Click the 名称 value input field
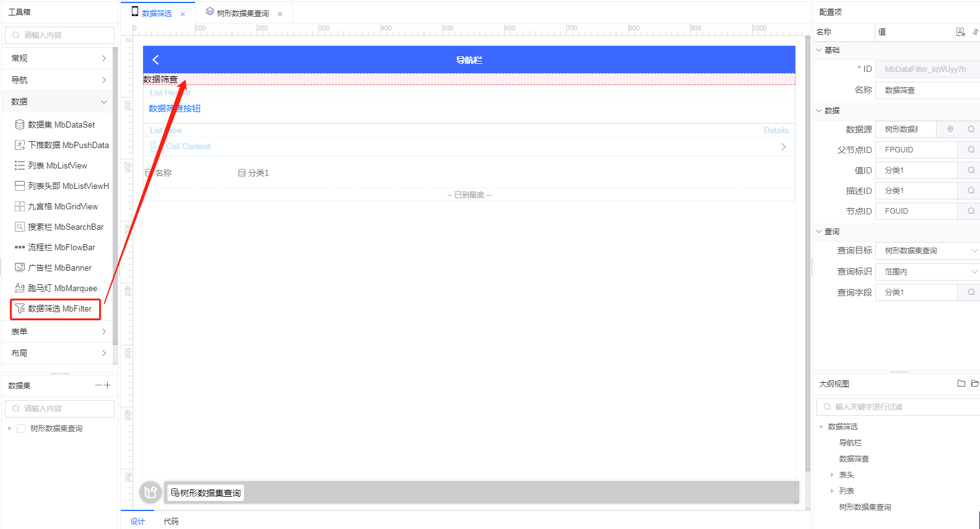The image size is (980, 529). [927, 90]
